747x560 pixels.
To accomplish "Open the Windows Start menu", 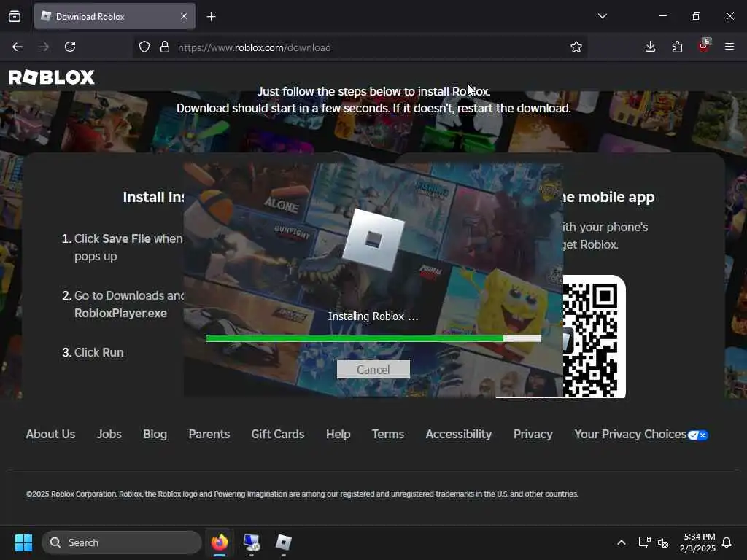I will [23, 542].
